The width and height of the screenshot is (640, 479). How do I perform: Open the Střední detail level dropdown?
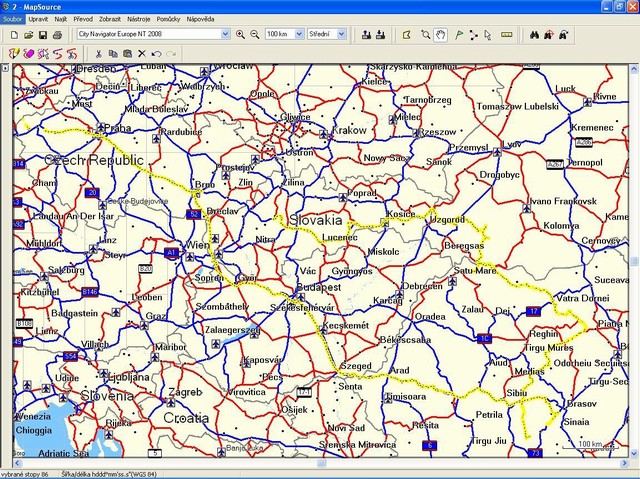(341, 34)
